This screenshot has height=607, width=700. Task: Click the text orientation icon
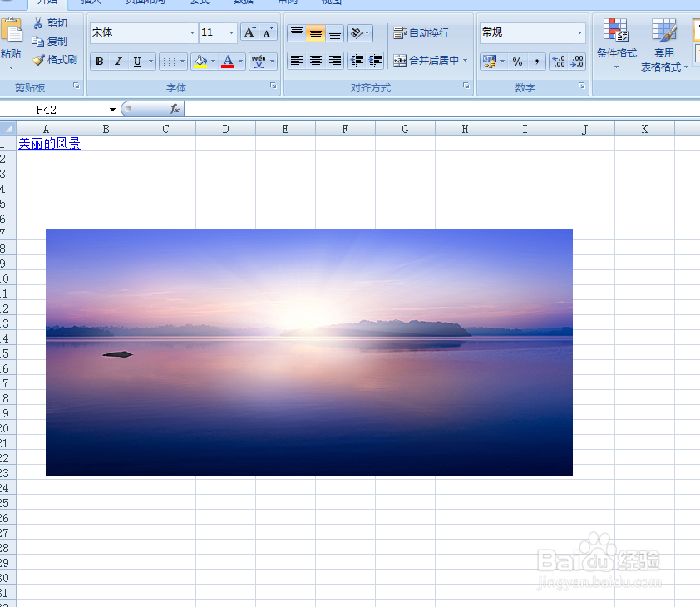(357, 33)
